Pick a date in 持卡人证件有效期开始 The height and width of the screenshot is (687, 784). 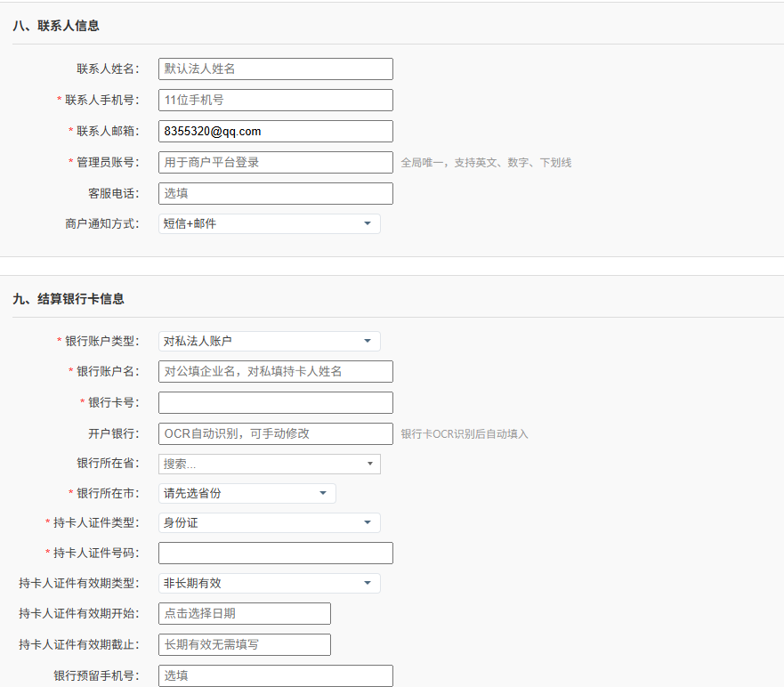244,614
